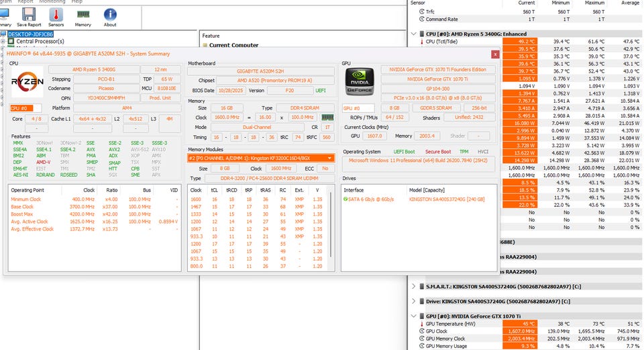Click the Central Processor(s) chip icon in tree

11,41
